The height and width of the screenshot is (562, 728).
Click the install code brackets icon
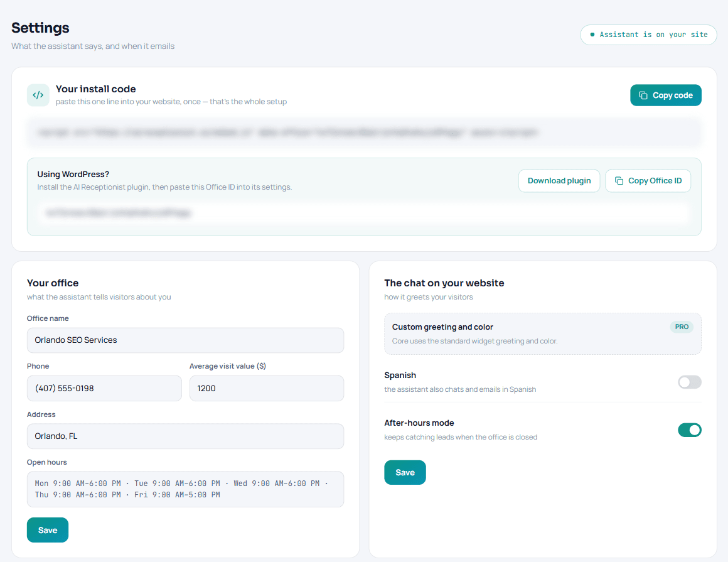click(x=38, y=95)
